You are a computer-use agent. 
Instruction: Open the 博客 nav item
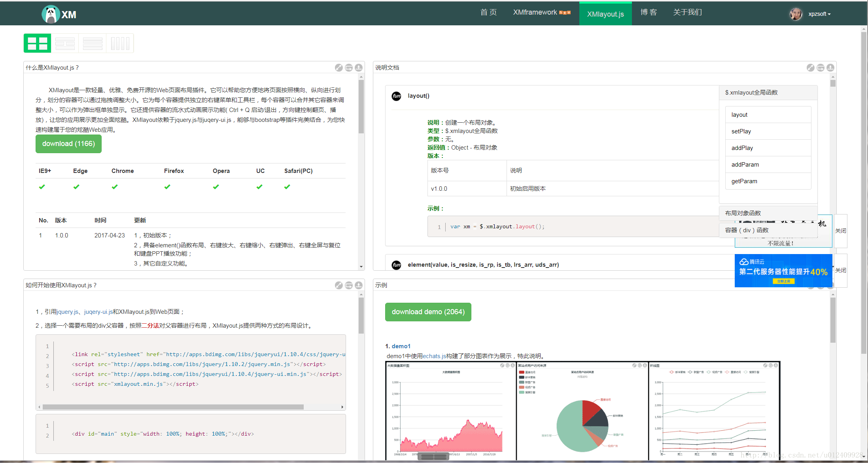coord(649,13)
